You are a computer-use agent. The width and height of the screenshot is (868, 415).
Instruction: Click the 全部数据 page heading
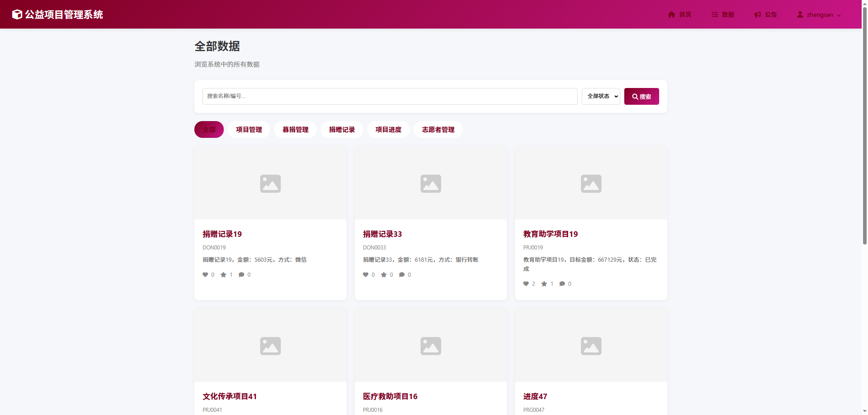click(x=217, y=46)
